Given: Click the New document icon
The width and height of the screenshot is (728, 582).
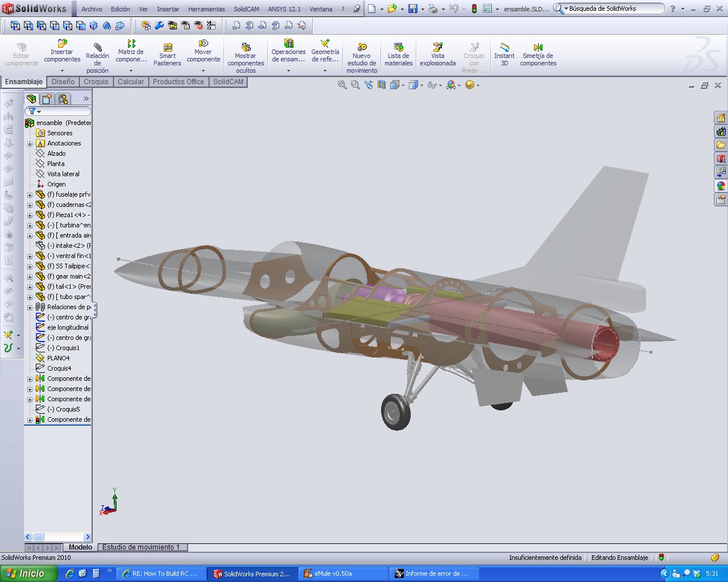Looking at the screenshot, I should pyautogui.click(x=371, y=9).
